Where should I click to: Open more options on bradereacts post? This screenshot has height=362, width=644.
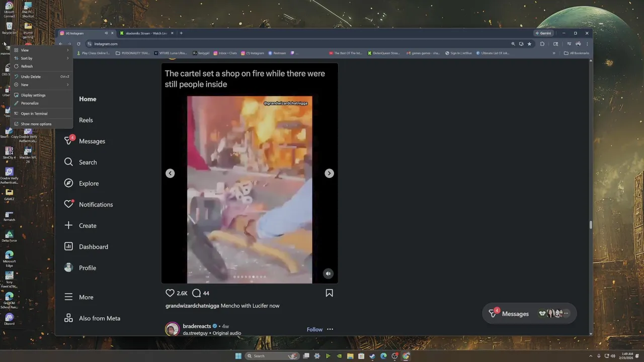[x=330, y=329]
